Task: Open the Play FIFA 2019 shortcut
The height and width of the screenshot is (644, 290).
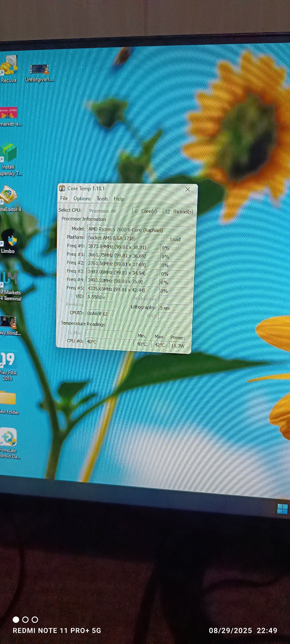Action: coord(8,360)
